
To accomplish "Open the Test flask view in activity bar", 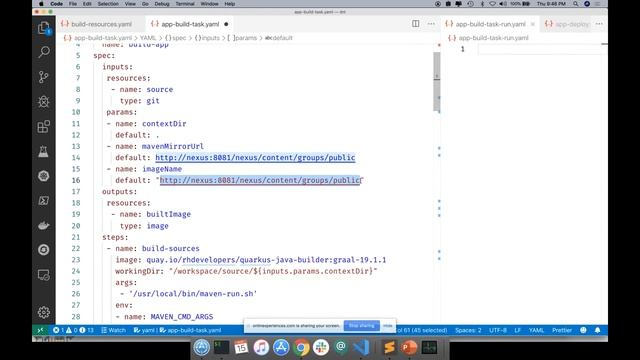I will pos(44,151).
